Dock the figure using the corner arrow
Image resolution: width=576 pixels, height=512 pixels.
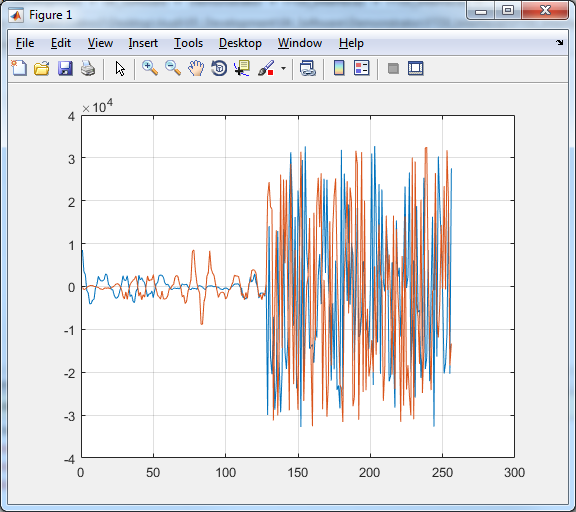click(x=559, y=43)
